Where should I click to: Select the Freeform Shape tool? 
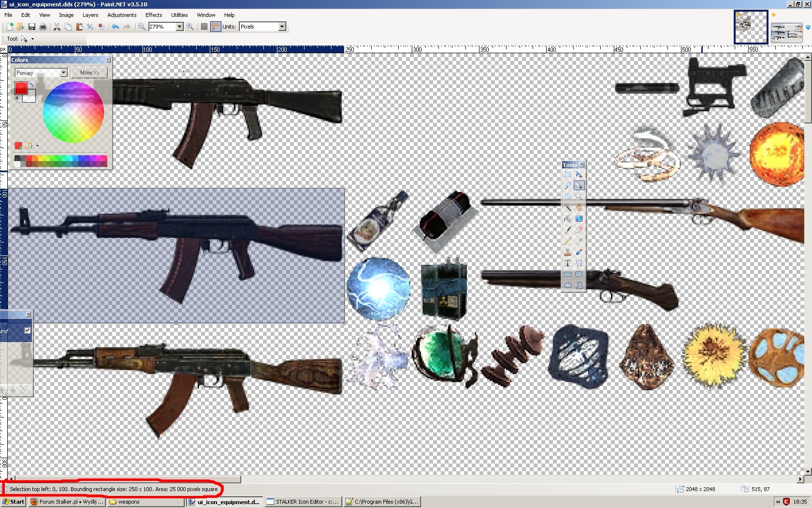click(x=579, y=285)
